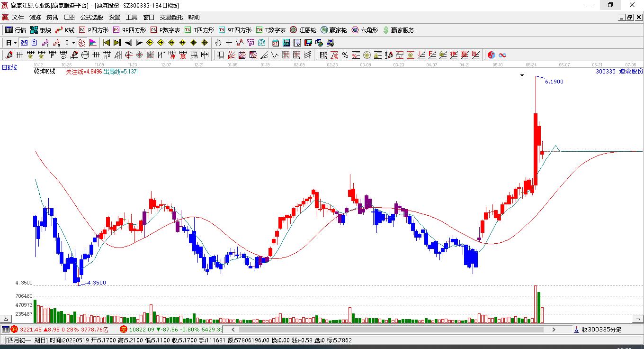Click the infinity symbol toolbar icon
644x349 pixels.
point(502,55)
